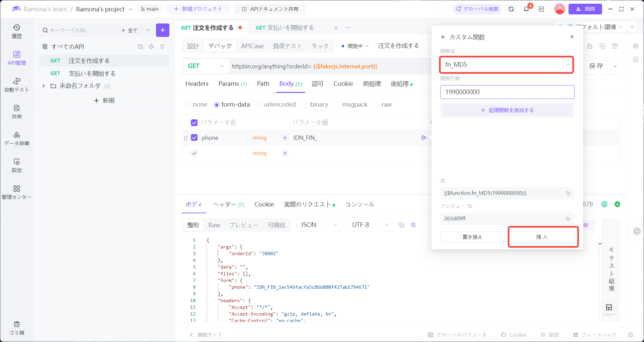Select the API管理 sidebar icon
This screenshot has width=644, height=342.
tap(17, 58)
